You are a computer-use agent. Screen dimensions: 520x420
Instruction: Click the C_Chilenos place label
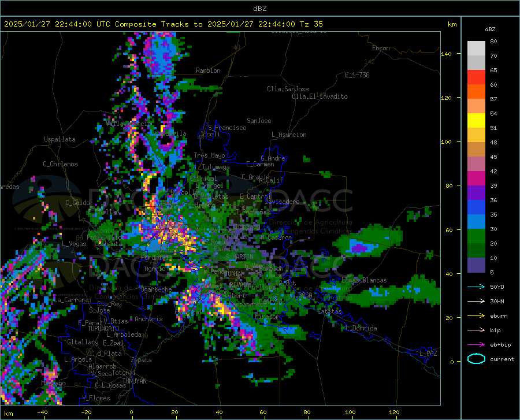[x=60, y=164]
